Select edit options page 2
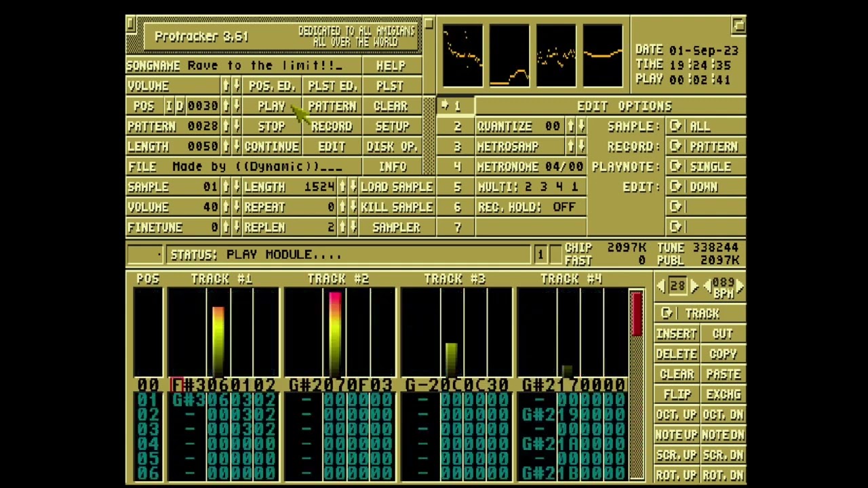 [456, 126]
